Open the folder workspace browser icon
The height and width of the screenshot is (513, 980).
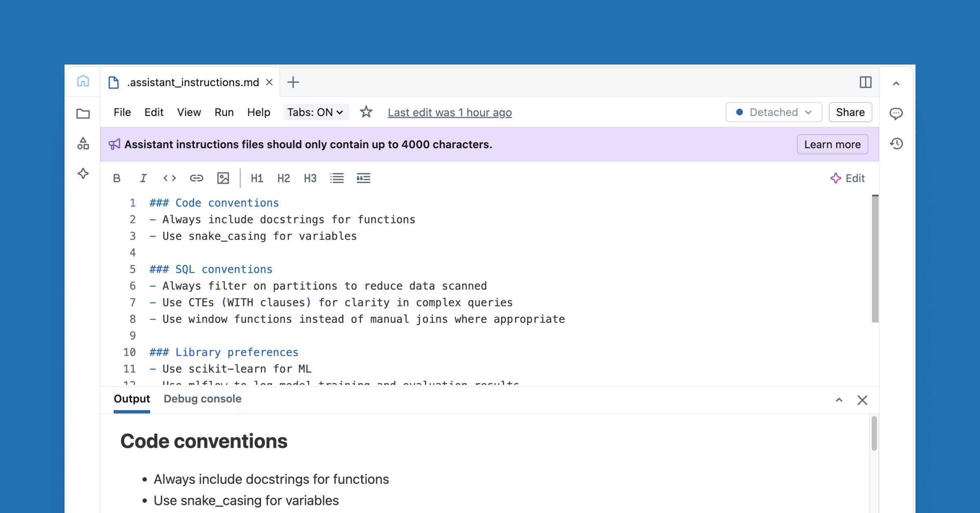point(83,114)
